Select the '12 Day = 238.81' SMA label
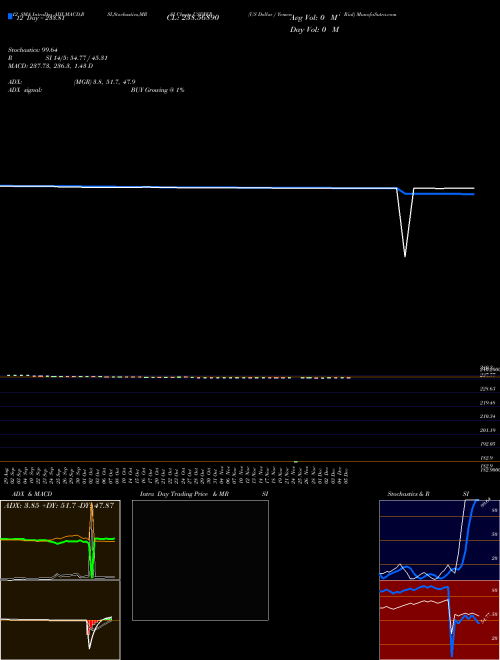 point(40,18)
